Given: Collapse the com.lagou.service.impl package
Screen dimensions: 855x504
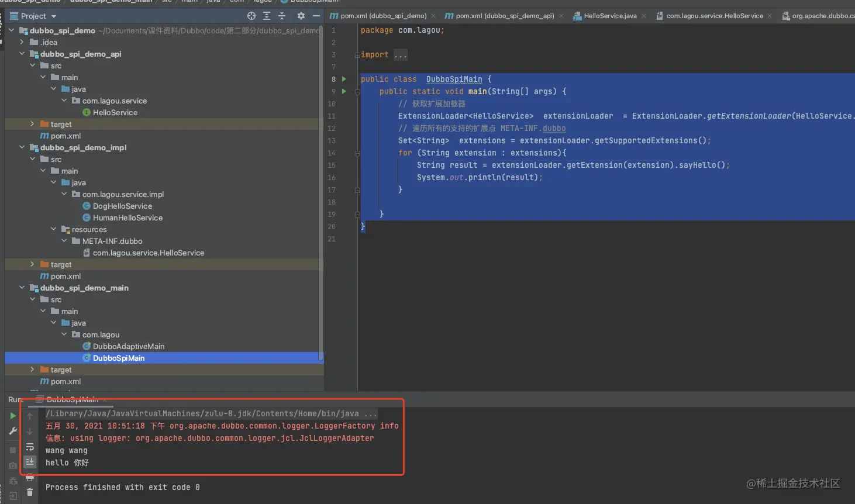Looking at the screenshot, I should click(64, 194).
